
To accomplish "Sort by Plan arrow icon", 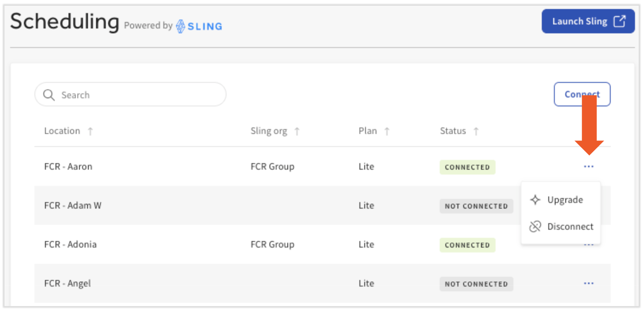I will click(x=387, y=131).
